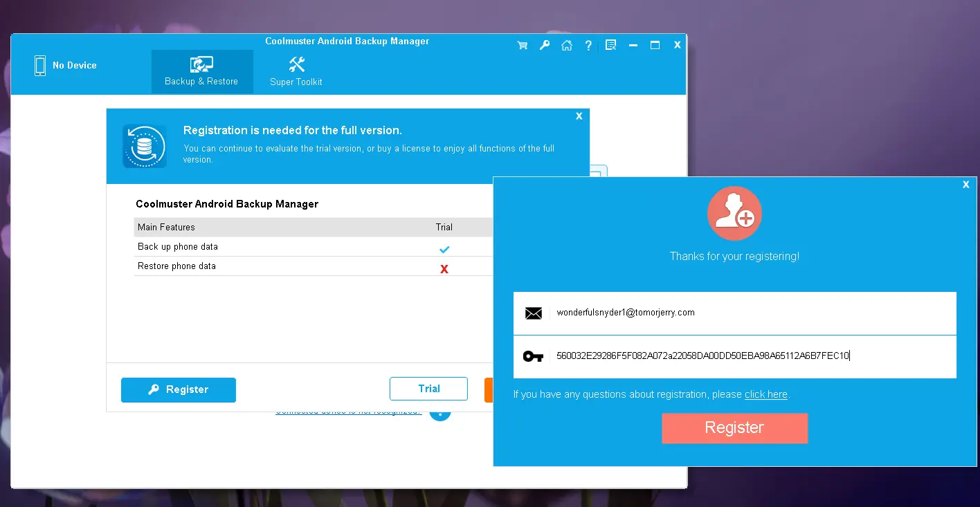The width and height of the screenshot is (980, 507).
Task: Click the key icon beside license code
Action: [x=533, y=356]
